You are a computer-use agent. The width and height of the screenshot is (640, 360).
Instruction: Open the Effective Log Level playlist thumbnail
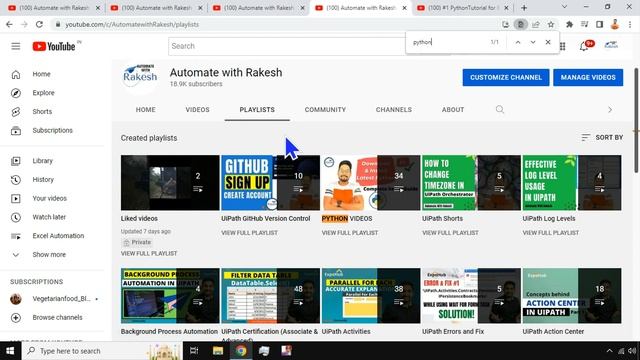point(572,182)
